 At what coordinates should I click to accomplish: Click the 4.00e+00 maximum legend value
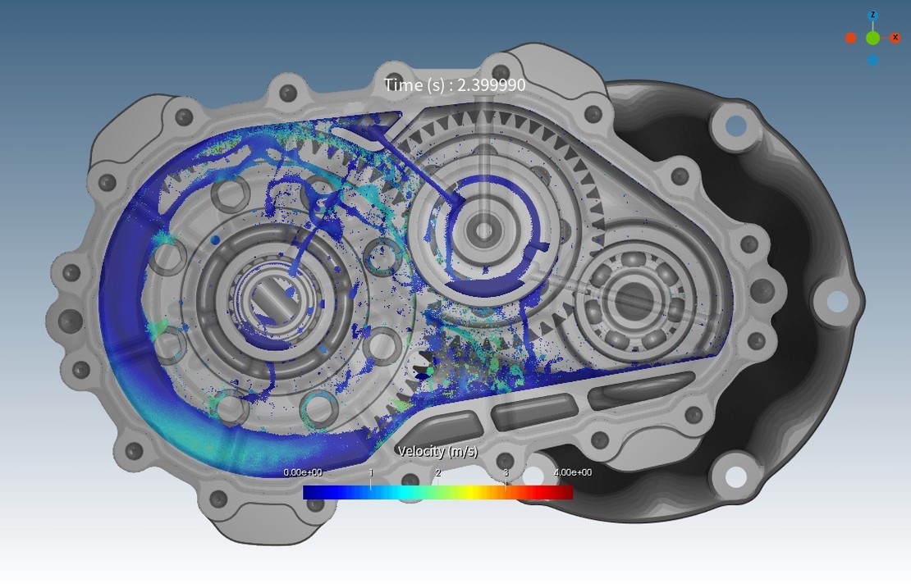pyautogui.click(x=572, y=472)
